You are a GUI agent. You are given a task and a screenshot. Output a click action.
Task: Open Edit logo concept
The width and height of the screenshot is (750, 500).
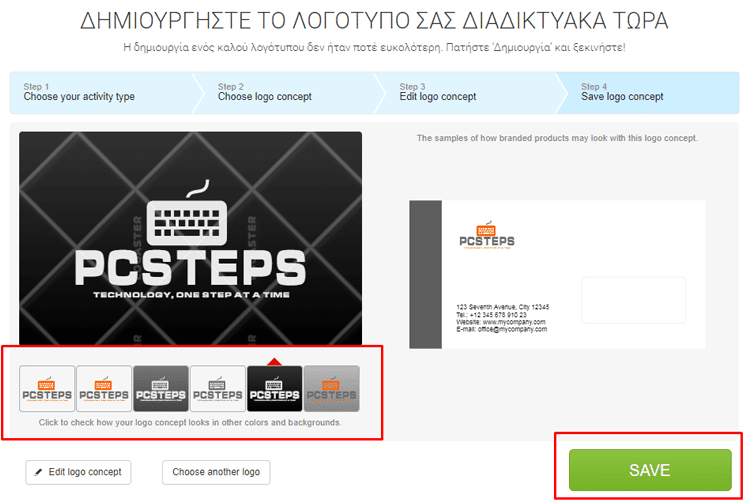(x=78, y=472)
